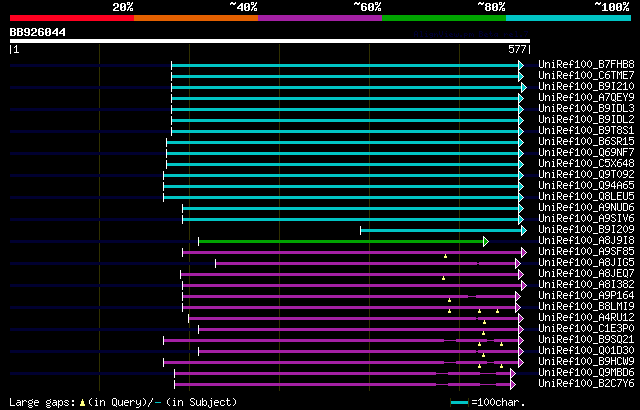Screen dimensions: 640x410
Task: Click the UniRef100_Q01D30 label
Action: tap(586, 351)
